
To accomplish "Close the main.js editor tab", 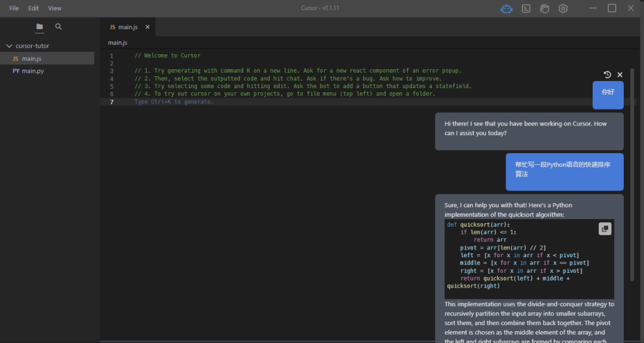I will pyautogui.click(x=147, y=27).
